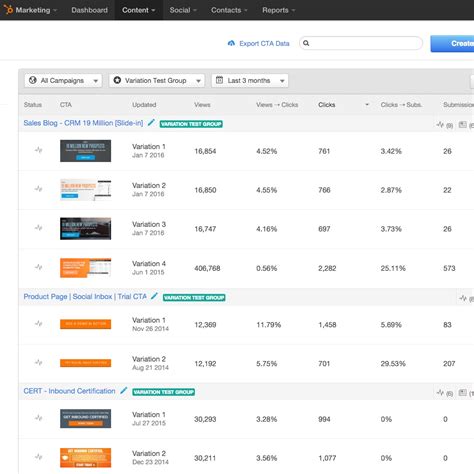Image resolution: width=474 pixels, height=474 pixels.
Task: Click the conversion value 29.53%
Action: (393, 364)
